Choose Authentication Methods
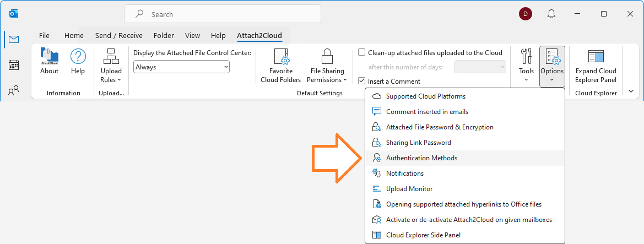This screenshot has width=644, height=244. coord(465,158)
